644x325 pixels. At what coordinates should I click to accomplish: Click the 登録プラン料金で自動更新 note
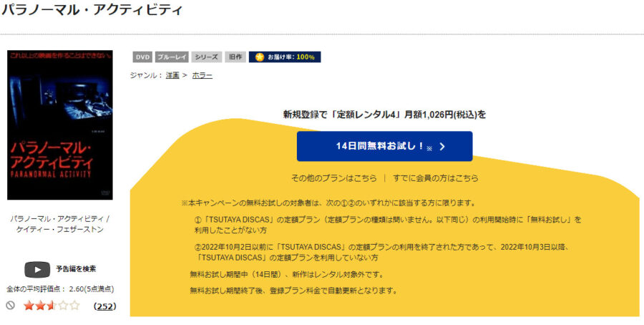click(293, 291)
